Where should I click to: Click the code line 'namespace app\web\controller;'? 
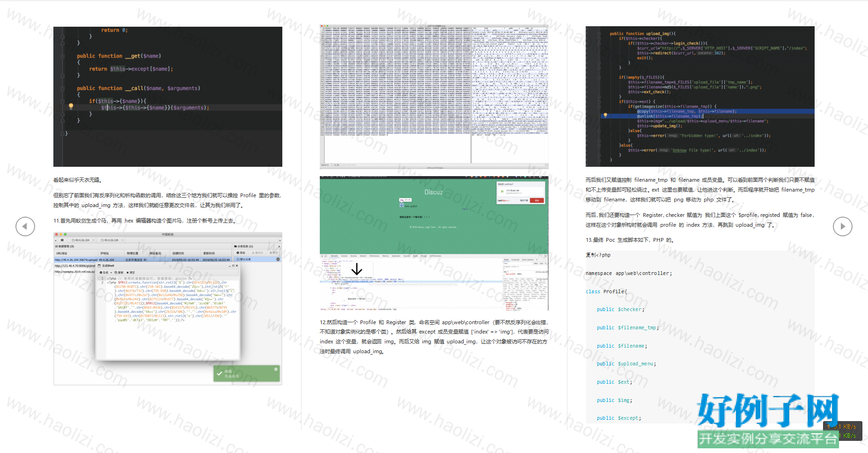tap(629, 273)
